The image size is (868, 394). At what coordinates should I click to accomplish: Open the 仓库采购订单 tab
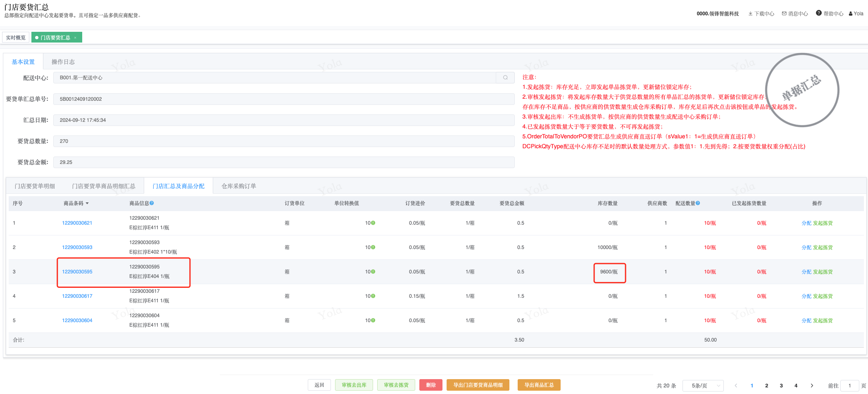coord(238,186)
